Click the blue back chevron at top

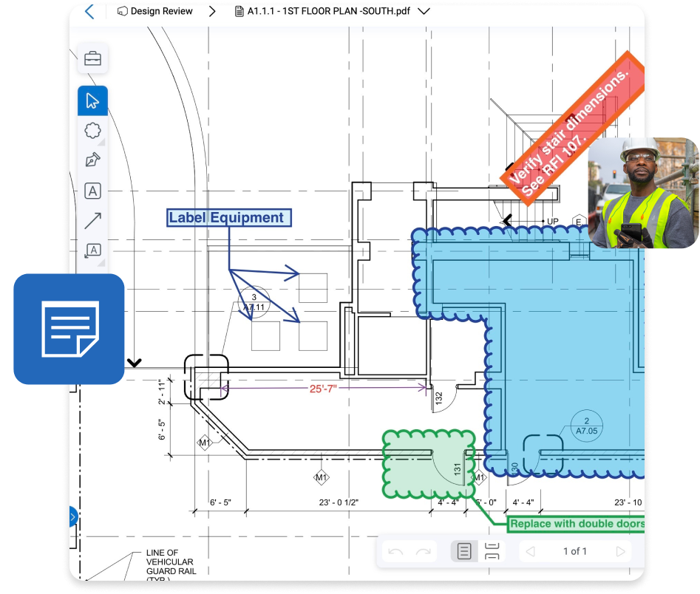pos(89,12)
